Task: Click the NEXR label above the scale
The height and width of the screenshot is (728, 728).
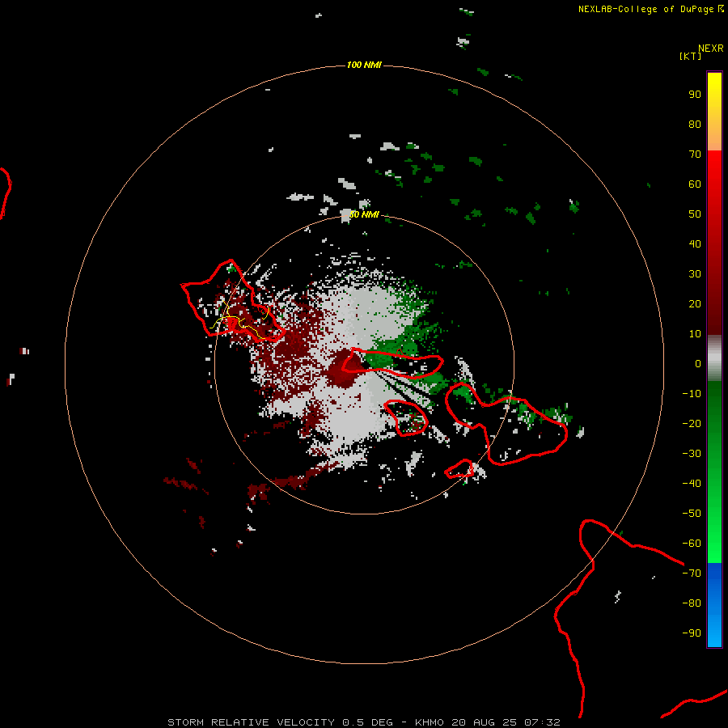Action: click(711, 49)
